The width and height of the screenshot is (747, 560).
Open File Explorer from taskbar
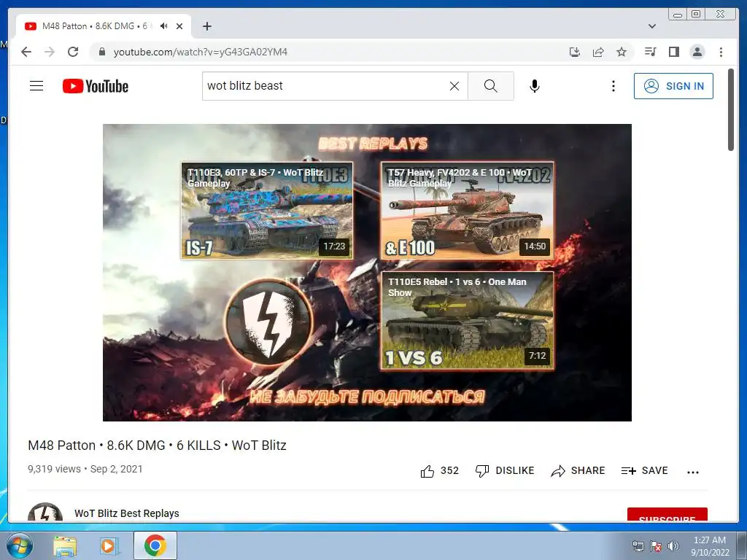pyautogui.click(x=65, y=545)
